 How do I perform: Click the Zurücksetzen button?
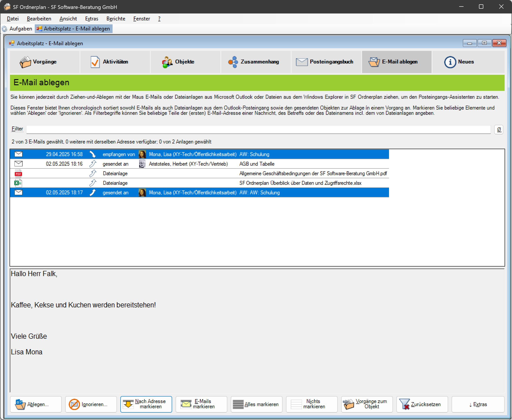[422, 404]
